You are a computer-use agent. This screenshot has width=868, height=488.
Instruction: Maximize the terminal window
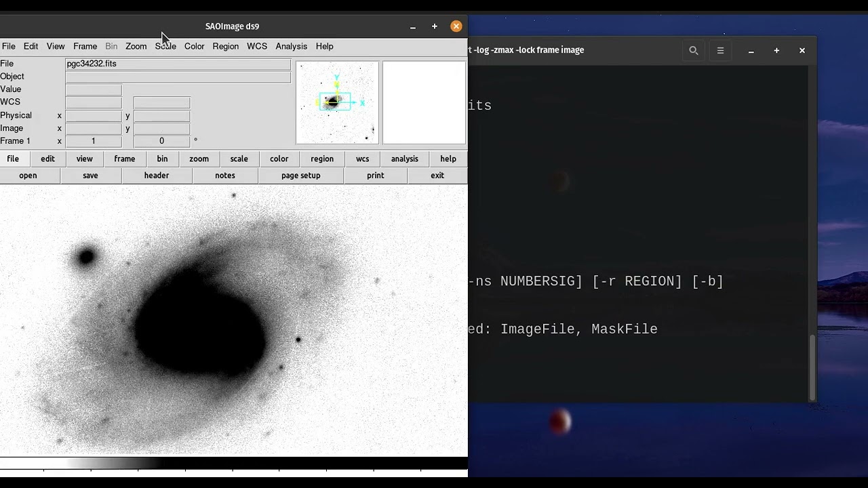776,50
